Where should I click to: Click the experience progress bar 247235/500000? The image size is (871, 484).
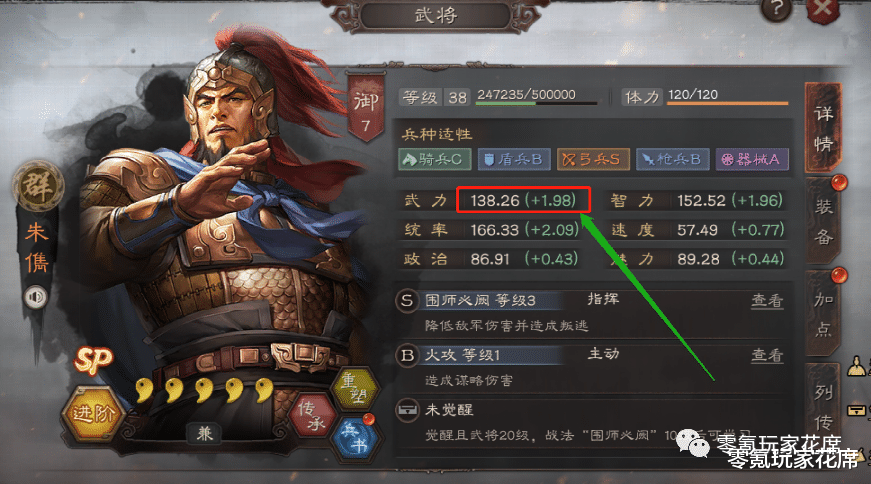click(537, 103)
